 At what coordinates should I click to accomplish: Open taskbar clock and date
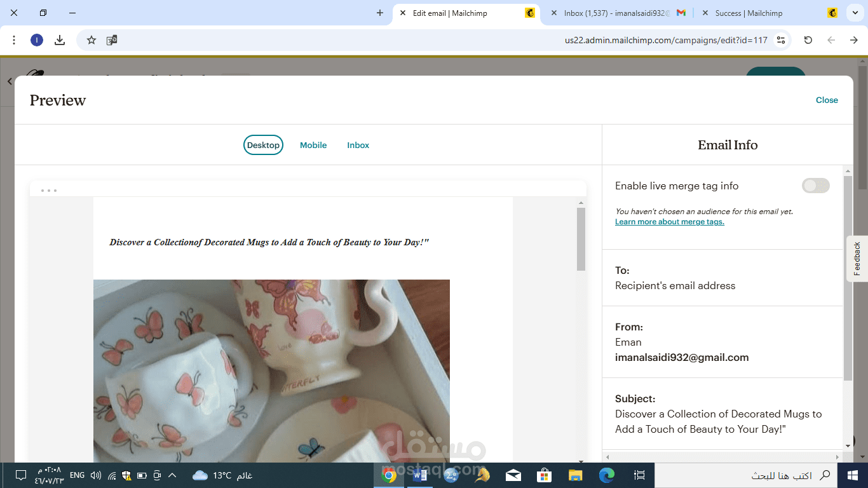50,475
